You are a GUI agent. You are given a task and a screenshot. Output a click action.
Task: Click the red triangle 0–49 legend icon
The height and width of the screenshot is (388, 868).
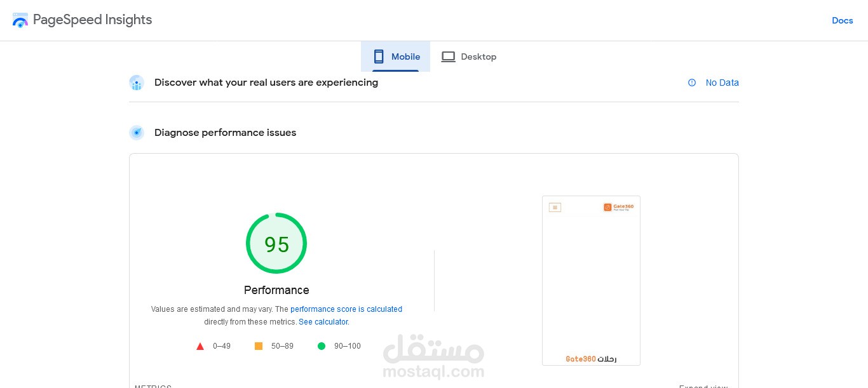coord(200,346)
